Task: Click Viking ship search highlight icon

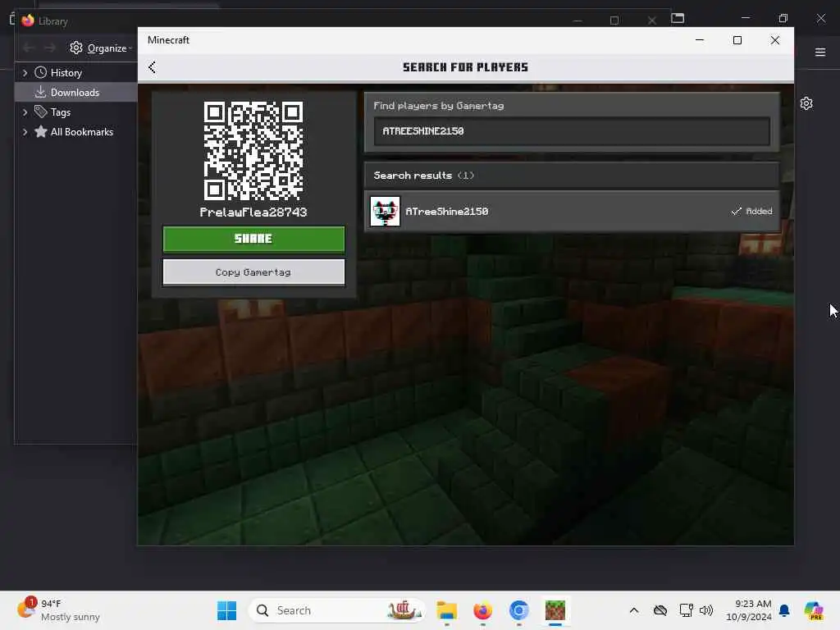Action: (404, 610)
